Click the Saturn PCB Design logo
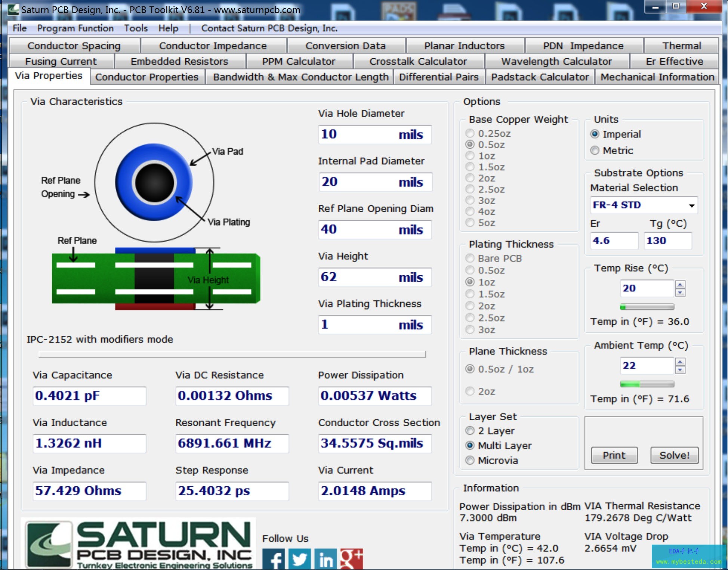 [138, 544]
